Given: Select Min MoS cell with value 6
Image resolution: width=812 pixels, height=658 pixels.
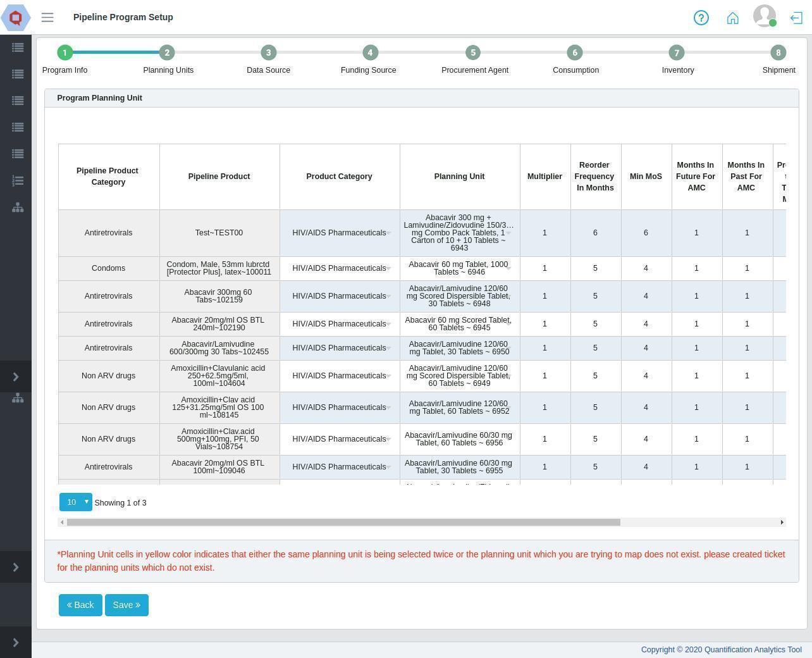Looking at the screenshot, I should [646, 233].
